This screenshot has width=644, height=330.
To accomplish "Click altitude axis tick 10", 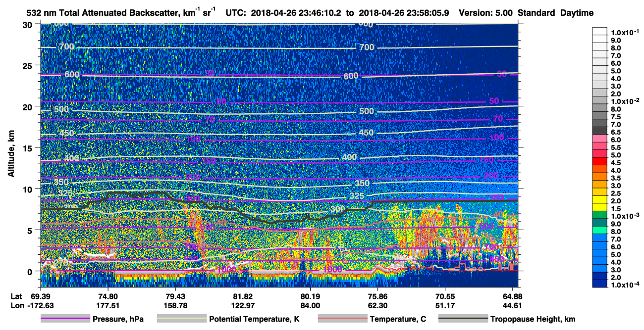I will point(29,189).
